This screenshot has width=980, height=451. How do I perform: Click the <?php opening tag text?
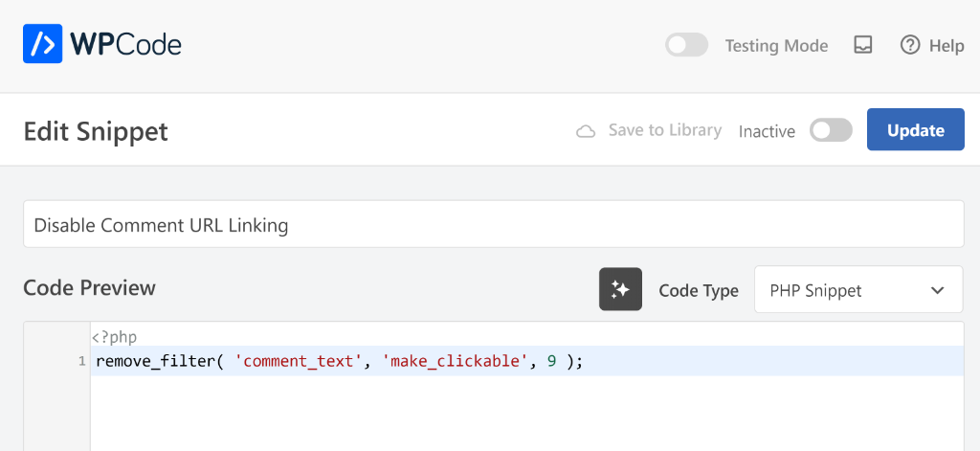pyautogui.click(x=115, y=337)
